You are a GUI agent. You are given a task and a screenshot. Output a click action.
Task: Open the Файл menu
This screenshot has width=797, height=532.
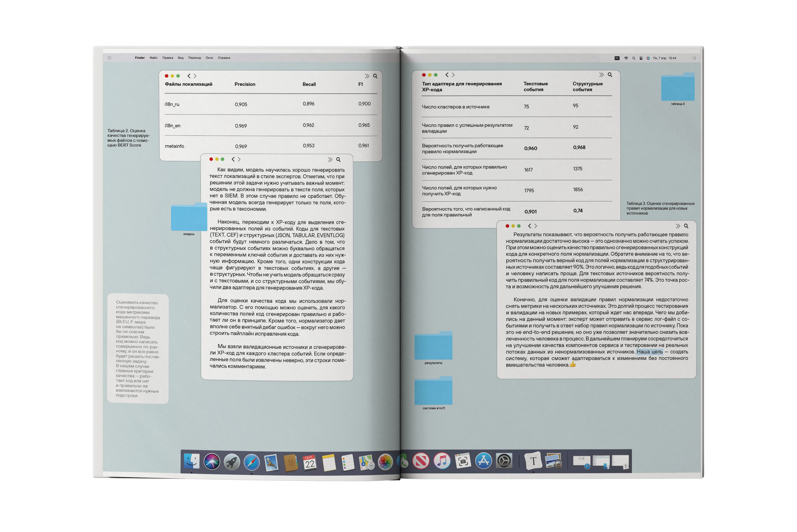point(153,58)
